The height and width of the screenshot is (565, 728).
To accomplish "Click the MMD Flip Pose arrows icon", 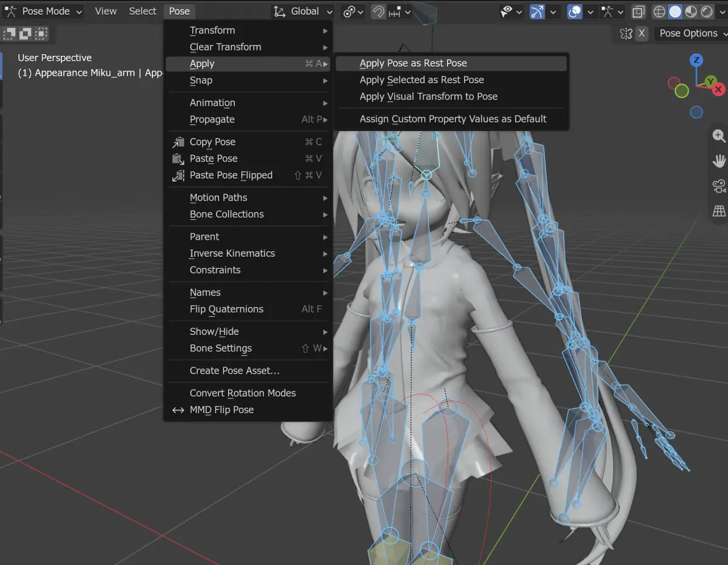I will point(178,410).
